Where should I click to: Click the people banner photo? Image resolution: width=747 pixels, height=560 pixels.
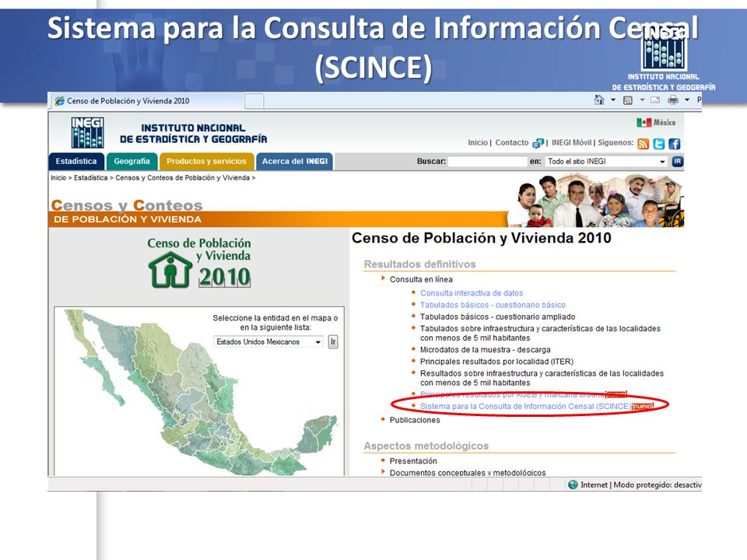point(597,200)
